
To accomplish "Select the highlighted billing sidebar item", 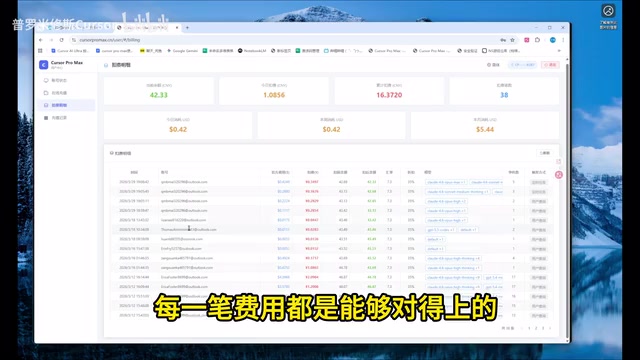I will [66, 105].
